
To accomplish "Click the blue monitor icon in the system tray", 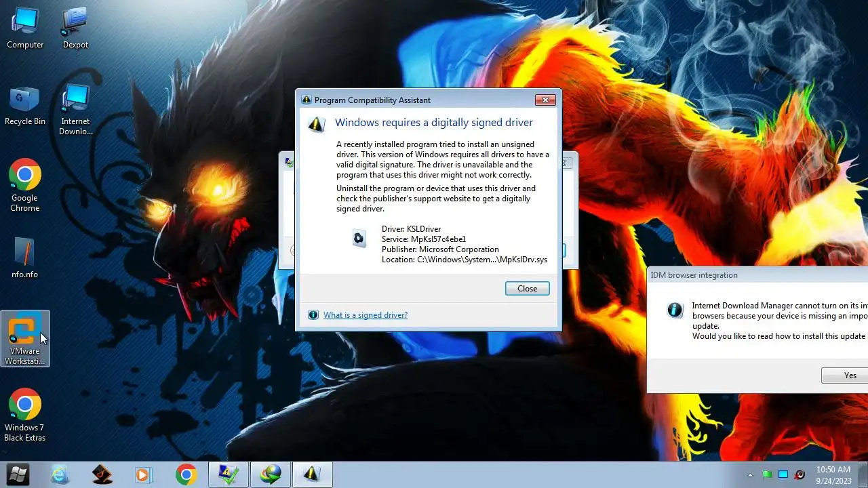I will (x=783, y=474).
